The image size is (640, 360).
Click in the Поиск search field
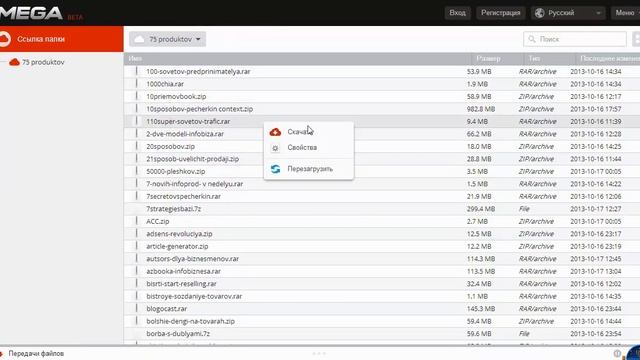click(x=575, y=39)
